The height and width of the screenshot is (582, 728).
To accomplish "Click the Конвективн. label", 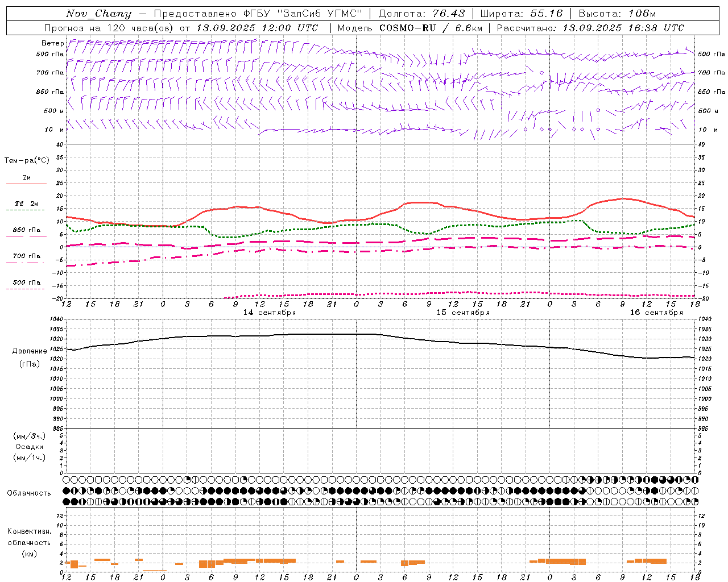I will [30, 531].
